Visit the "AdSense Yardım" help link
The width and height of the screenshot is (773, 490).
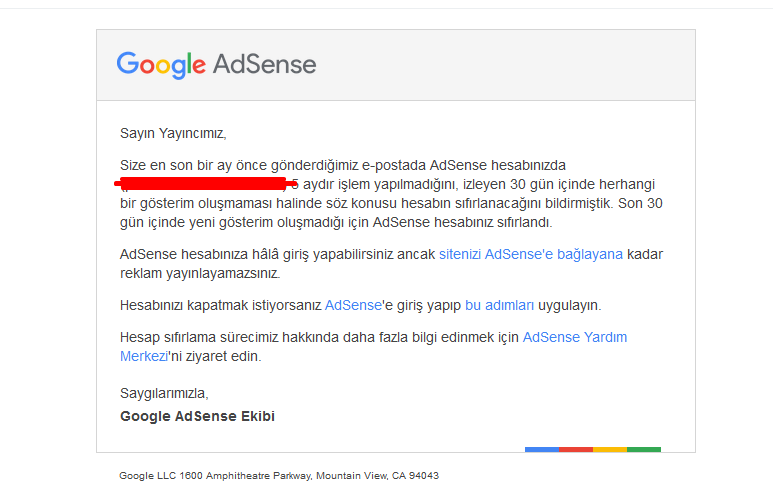point(575,337)
